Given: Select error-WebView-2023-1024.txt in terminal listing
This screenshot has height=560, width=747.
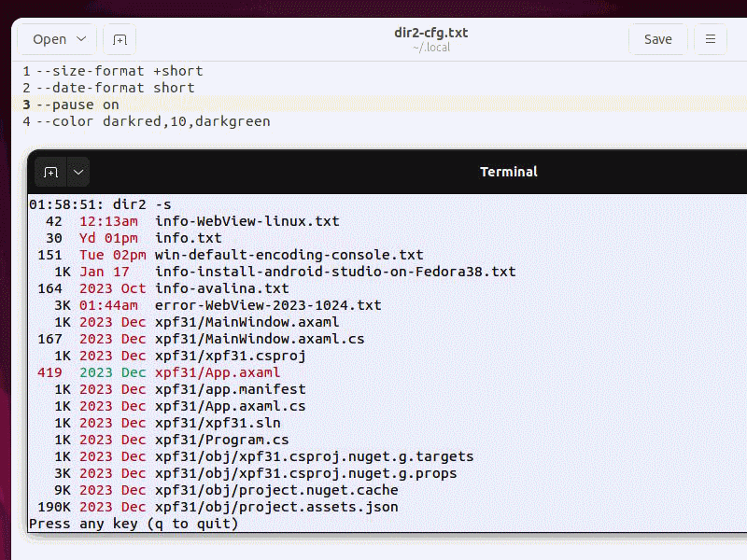Looking at the screenshot, I should tap(268, 305).
